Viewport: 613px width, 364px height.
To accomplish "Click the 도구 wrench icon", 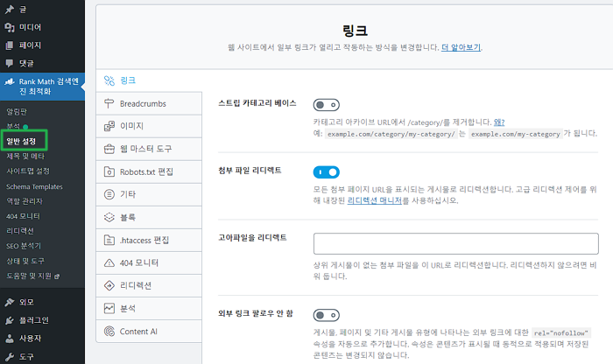I will 10,357.
